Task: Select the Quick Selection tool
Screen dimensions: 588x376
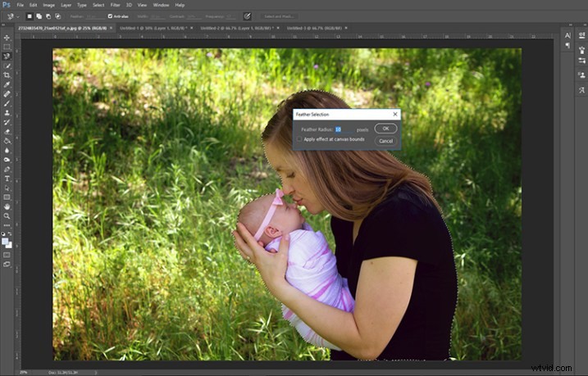Action: pyautogui.click(x=7, y=66)
